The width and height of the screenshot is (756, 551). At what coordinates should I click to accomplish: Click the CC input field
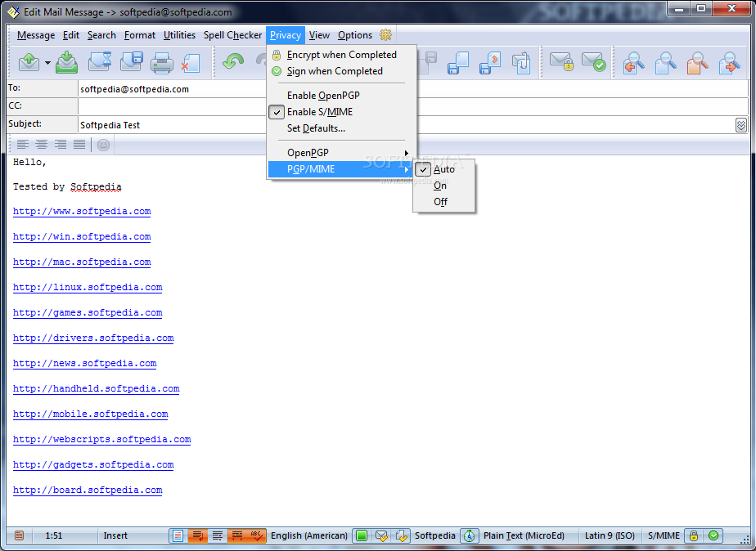click(x=412, y=106)
